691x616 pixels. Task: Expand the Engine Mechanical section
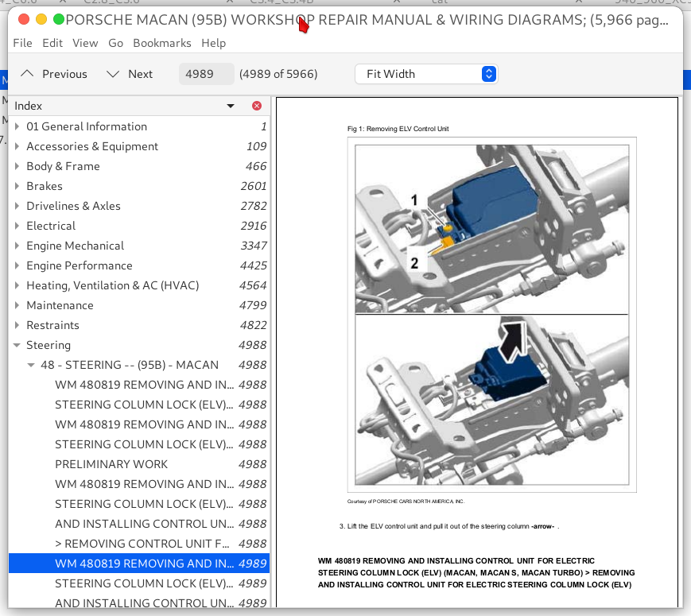click(x=17, y=246)
